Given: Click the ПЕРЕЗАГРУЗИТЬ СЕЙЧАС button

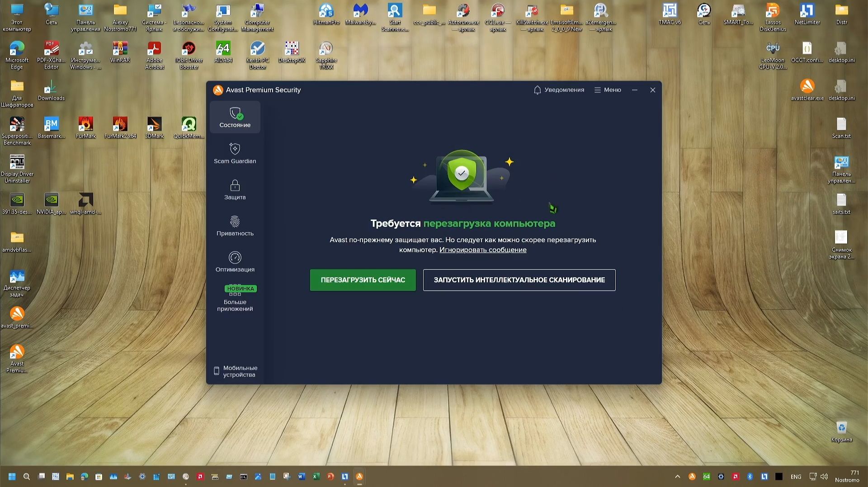Looking at the screenshot, I should 363,280.
